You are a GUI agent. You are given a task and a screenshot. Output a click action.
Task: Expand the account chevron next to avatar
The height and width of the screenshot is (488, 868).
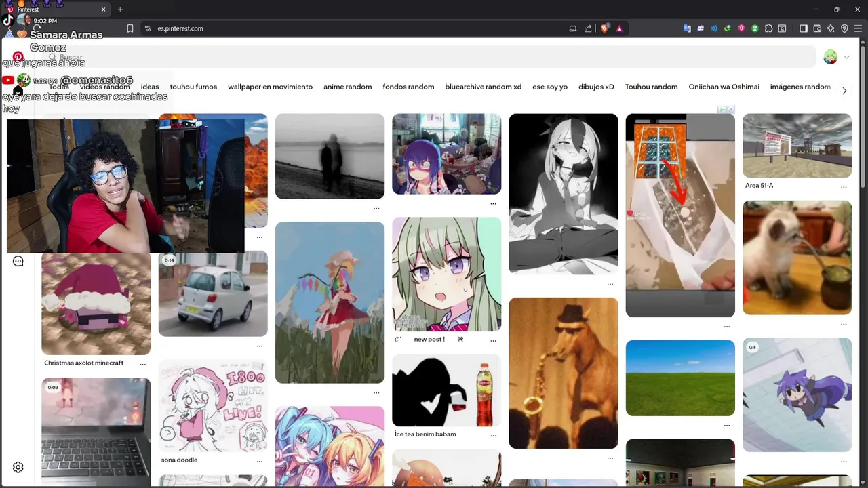[x=846, y=58]
